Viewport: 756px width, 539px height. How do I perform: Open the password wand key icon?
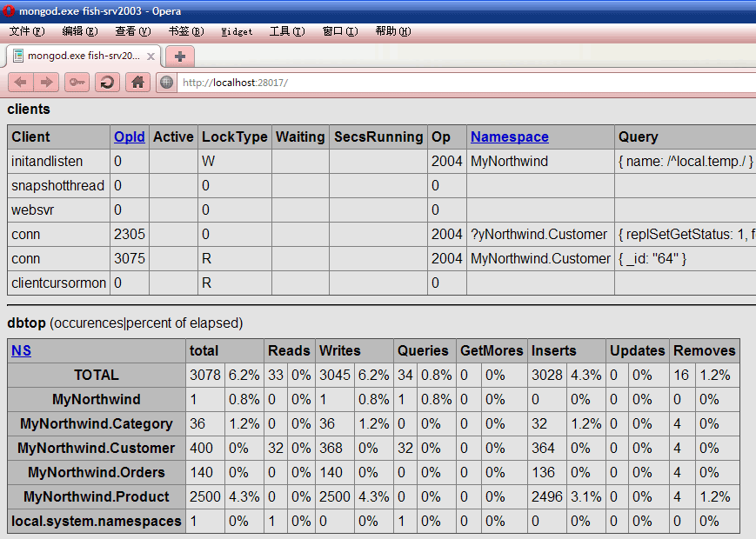pyautogui.click(x=77, y=83)
